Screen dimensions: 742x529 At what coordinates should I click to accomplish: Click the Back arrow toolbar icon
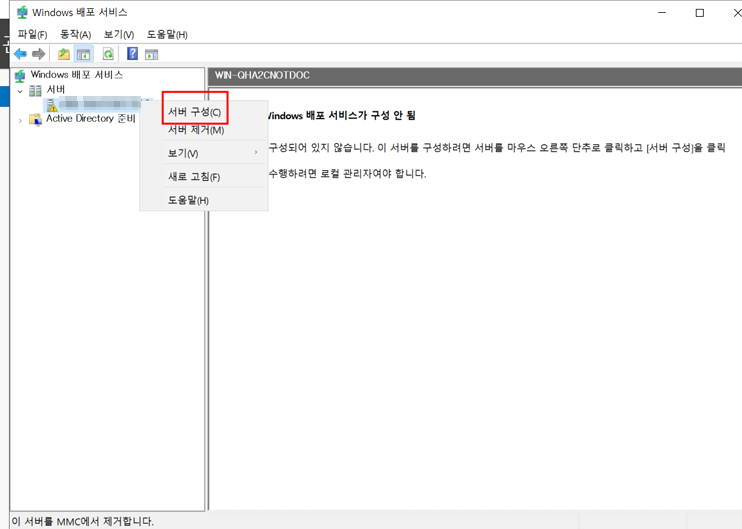tap(20, 54)
